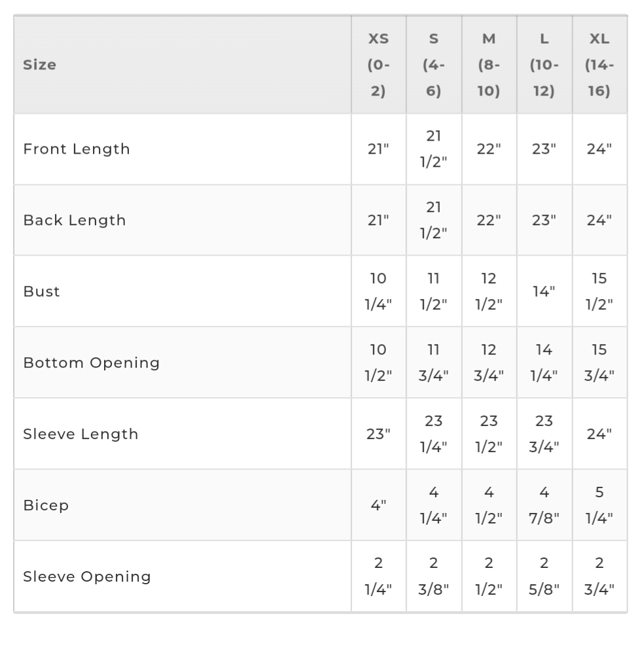644x651 pixels.
Task: Select the Sleeve Opening value for size L
Action: tap(544, 577)
